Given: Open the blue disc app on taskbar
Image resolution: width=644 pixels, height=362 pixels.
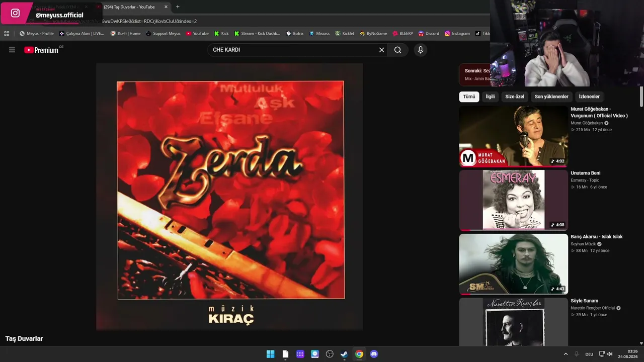Looking at the screenshot, I should [315, 354].
